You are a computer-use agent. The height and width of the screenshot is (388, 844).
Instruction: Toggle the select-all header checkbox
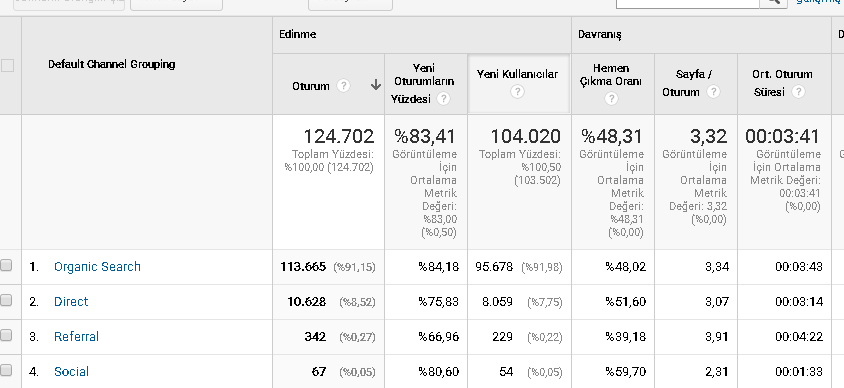(x=7, y=66)
